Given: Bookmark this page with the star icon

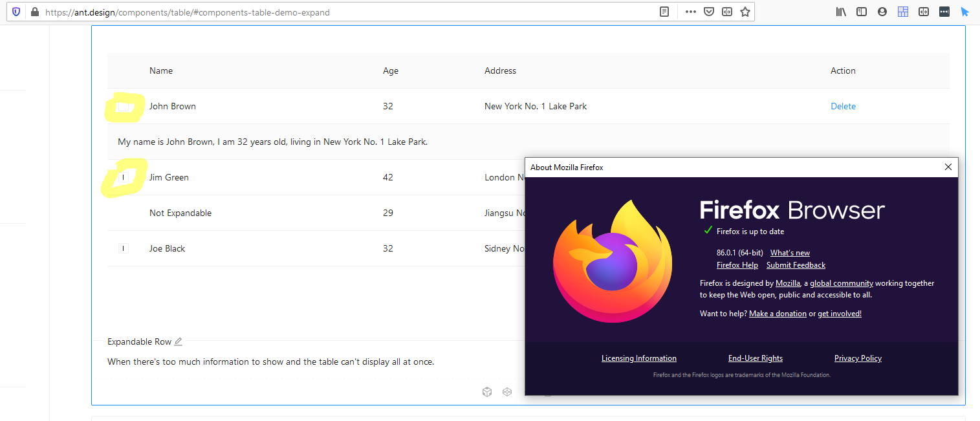Looking at the screenshot, I should 745,12.
